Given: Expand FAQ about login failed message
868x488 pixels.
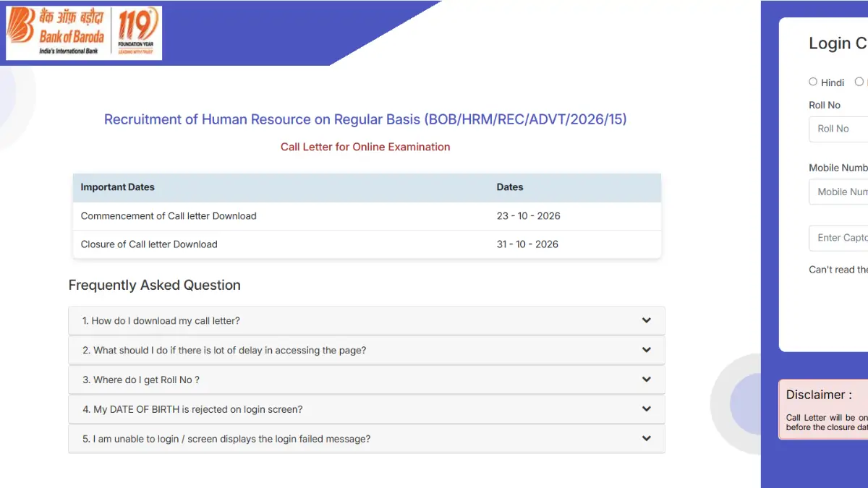Looking at the screenshot, I should point(367,439).
